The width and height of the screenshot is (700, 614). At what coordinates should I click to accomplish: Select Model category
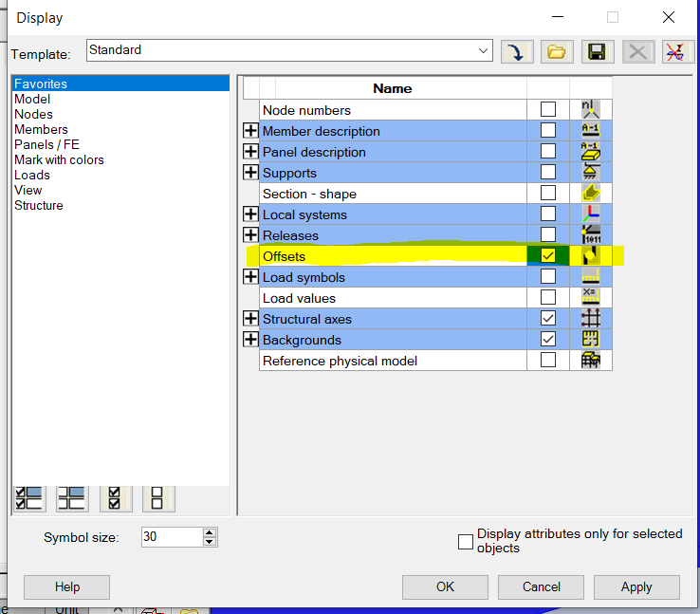(120, 99)
